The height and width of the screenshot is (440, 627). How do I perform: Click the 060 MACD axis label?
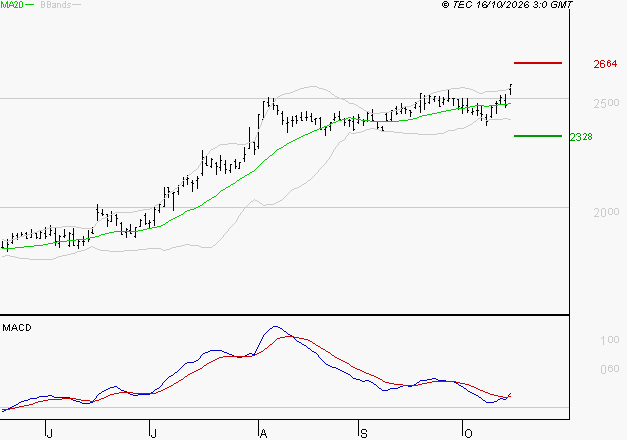(x=610, y=369)
